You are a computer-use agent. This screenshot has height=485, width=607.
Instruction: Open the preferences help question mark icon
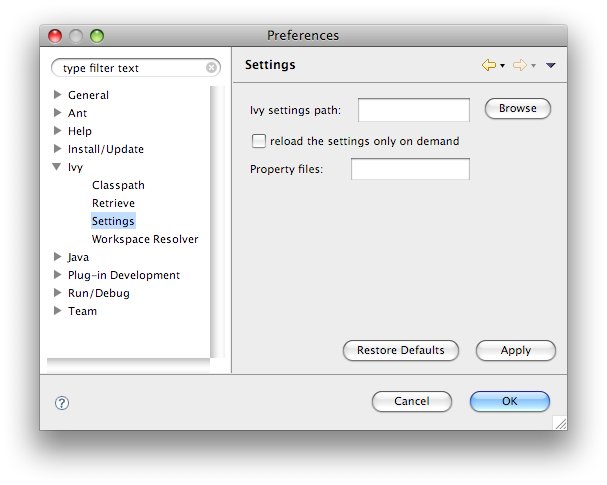coord(61,402)
